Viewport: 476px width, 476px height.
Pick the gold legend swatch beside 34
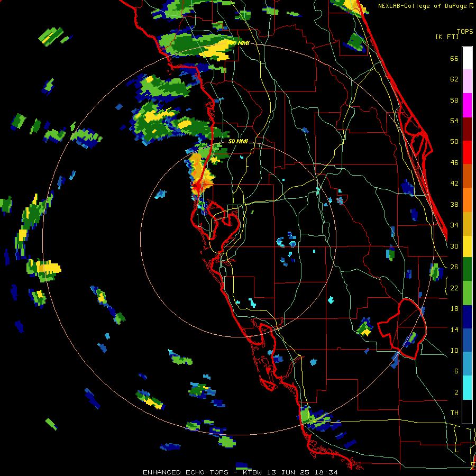[467, 224]
